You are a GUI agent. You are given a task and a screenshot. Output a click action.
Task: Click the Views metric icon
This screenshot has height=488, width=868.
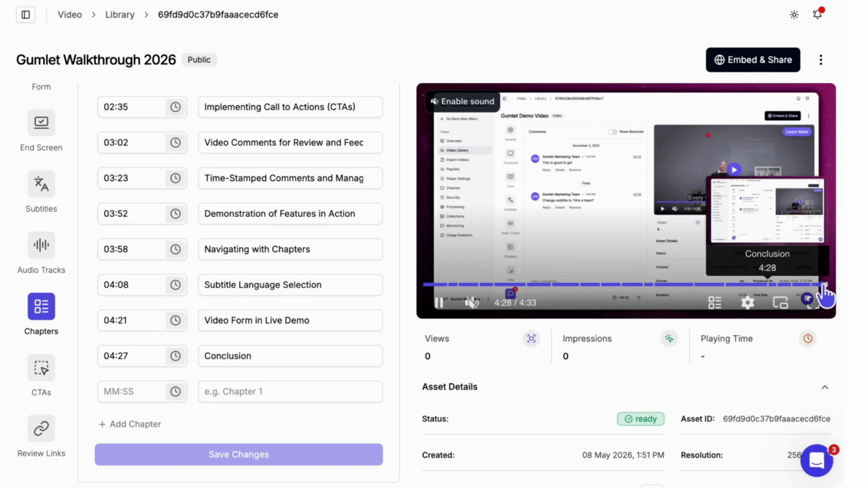tap(532, 338)
